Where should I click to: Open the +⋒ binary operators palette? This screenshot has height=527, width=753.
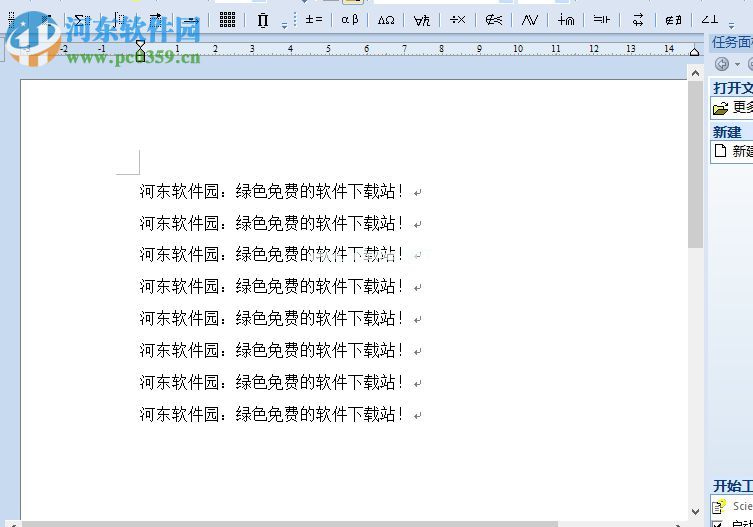coord(566,20)
